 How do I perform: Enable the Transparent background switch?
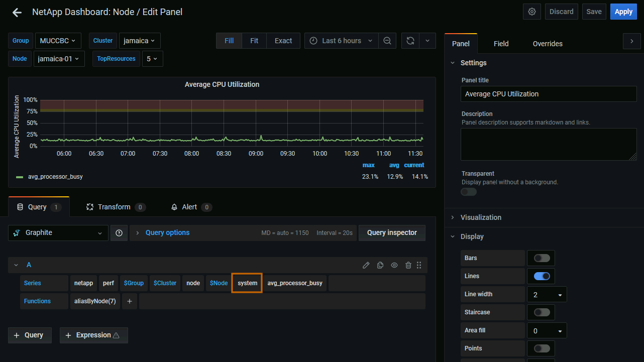click(x=469, y=192)
